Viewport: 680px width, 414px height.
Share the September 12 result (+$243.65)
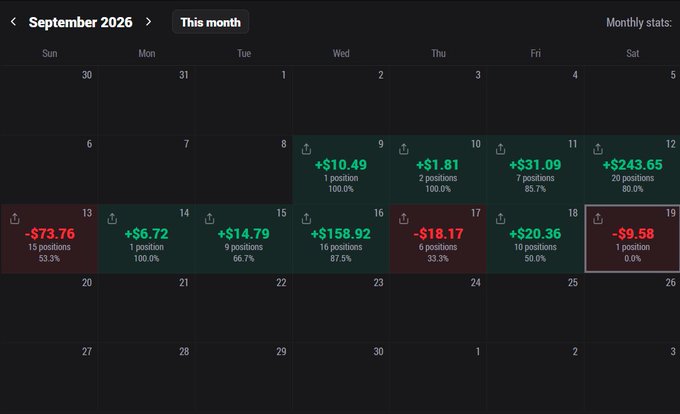pyautogui.click(x=598, y=149)
